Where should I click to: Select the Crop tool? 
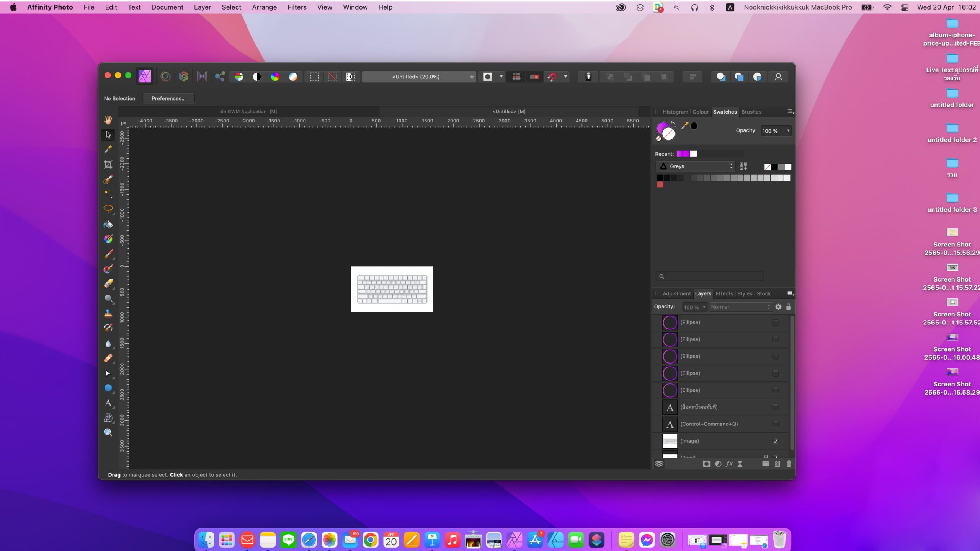pyautogui.click(x=108, y=165)
